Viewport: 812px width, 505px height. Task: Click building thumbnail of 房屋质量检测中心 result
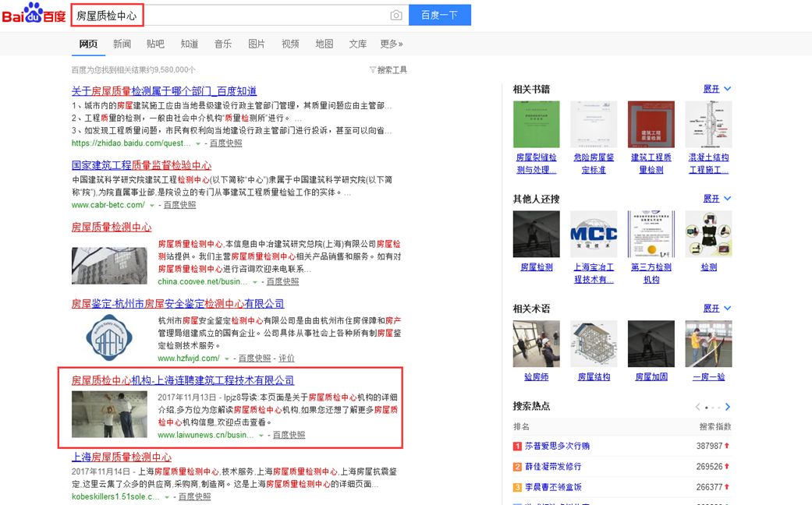click(x=109, y=266)
